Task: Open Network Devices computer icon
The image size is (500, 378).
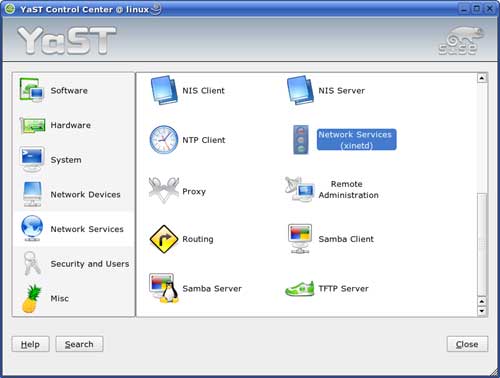Action: tap(32, 194)
